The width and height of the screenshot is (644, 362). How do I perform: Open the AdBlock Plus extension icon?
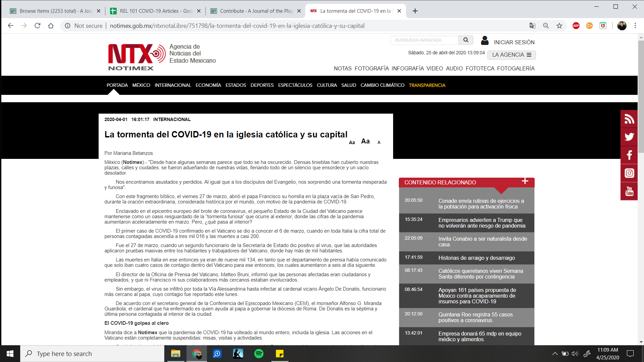576,26
